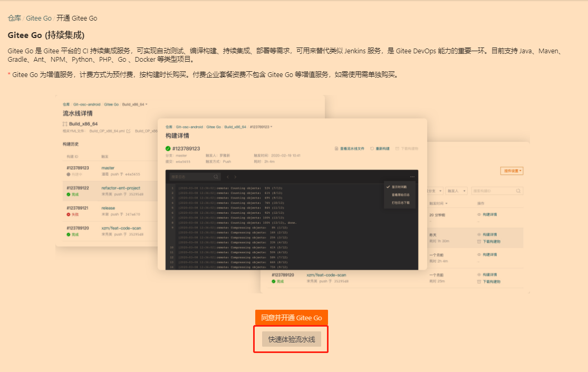Expand the #123789123 build selector dropdown
The width and height of the screenshot is (588, 372).
[272, 127]
